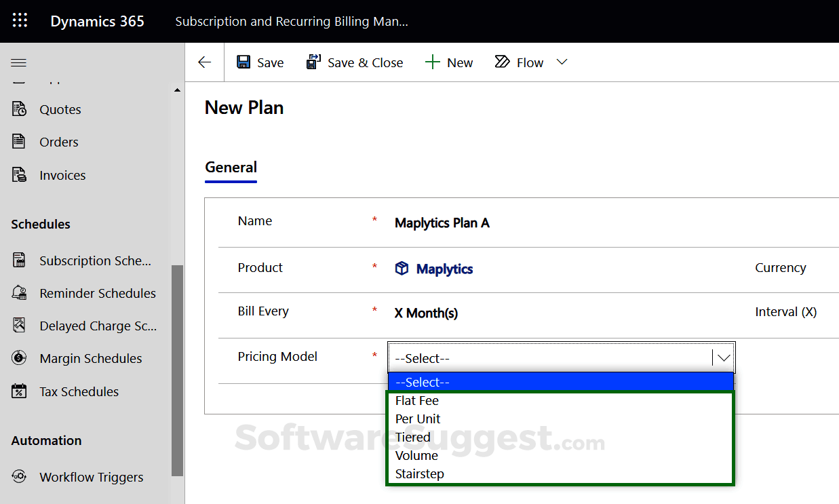
Task: Select Tiered from the pricing list
Action: click(x=412, y=438)
